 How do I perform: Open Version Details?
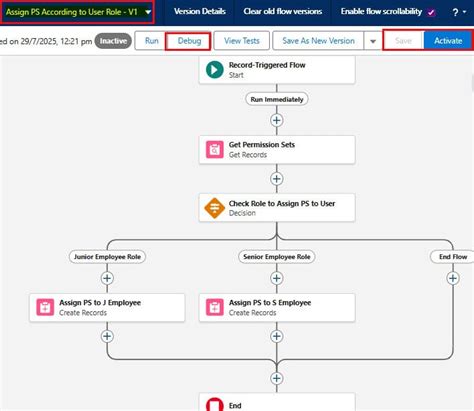(200, 12)
